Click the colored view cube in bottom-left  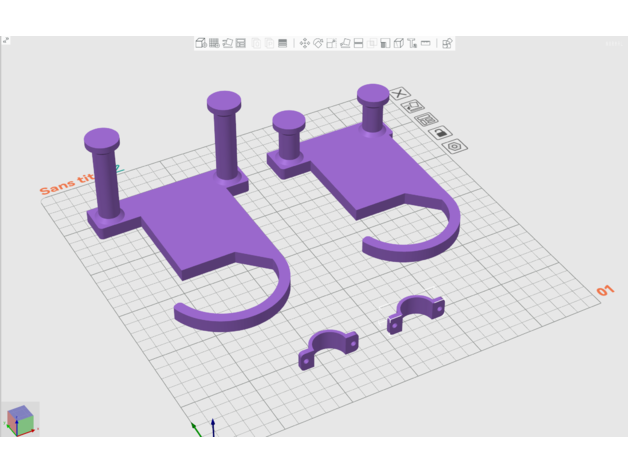pos(20,420)
